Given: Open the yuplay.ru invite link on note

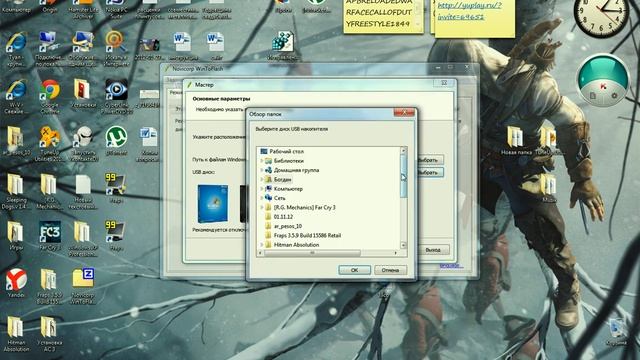Looking at the screenshot, I should coord(469,11).
